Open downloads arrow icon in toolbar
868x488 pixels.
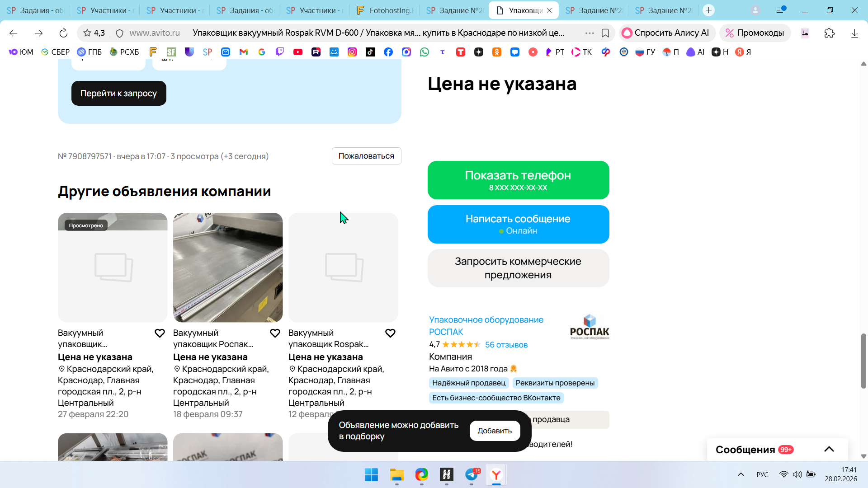pyautogui.click(x=854, y=33)
